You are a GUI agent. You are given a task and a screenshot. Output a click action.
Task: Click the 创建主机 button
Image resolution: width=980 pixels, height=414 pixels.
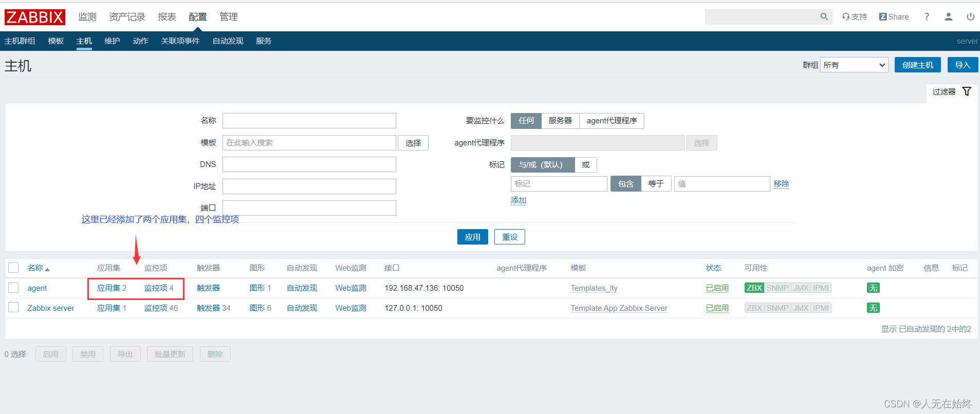[918, 65]
